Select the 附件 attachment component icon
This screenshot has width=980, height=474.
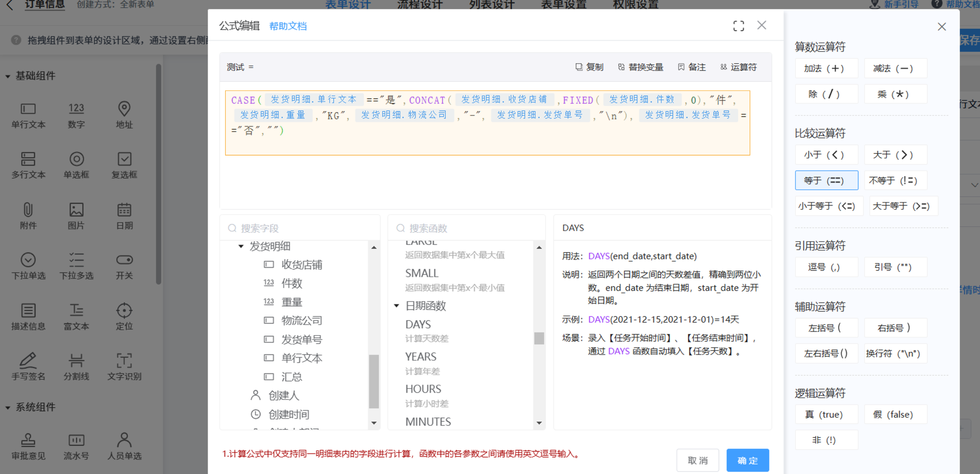(28, 210)
